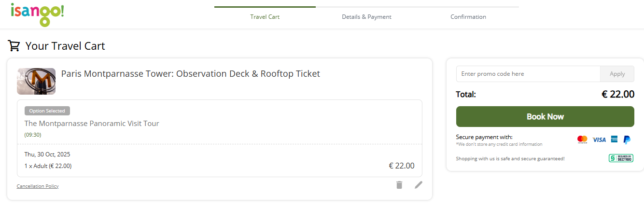Select the Confirmation step tab

click(468, 17)
